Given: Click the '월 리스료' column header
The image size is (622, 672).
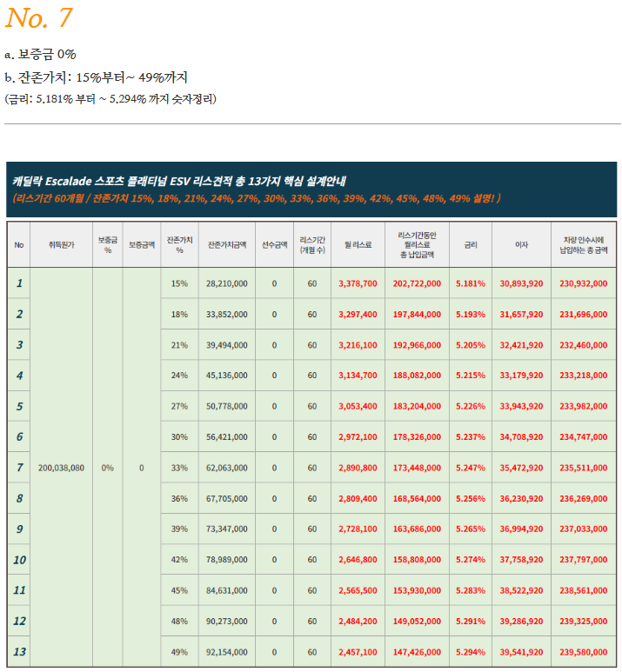Looking at the screenshot, I should [358, 244].
